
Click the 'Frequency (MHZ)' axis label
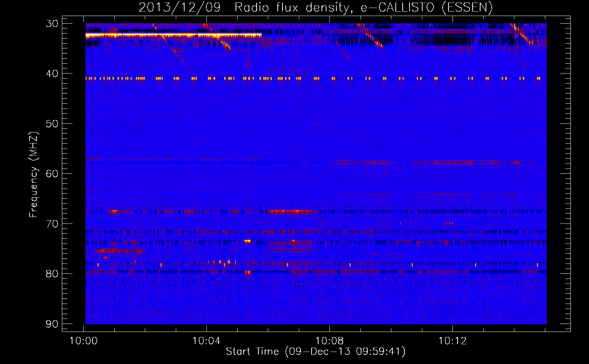(33, 175)
